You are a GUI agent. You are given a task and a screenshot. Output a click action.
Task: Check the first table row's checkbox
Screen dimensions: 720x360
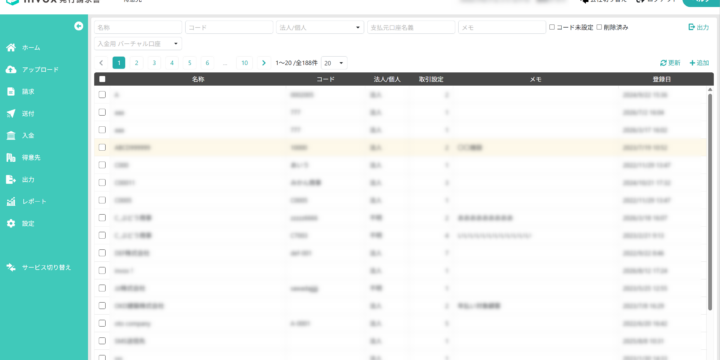pos(102,95)
